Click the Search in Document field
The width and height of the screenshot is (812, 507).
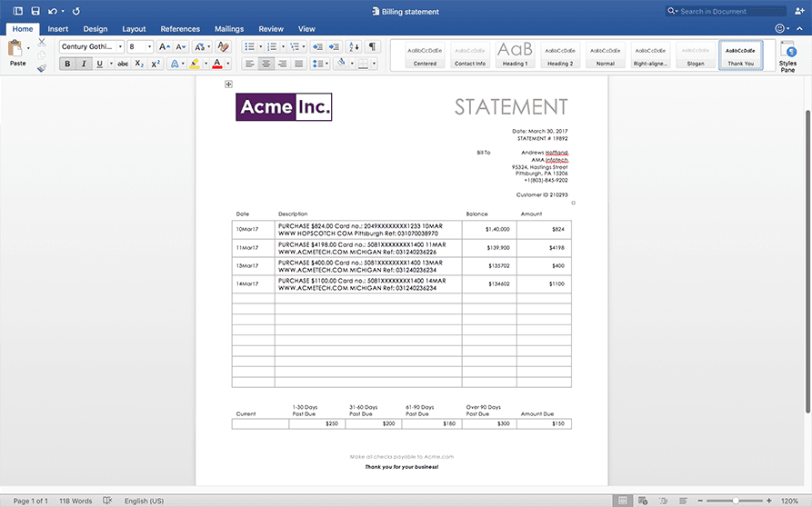[x=726, y=11]
